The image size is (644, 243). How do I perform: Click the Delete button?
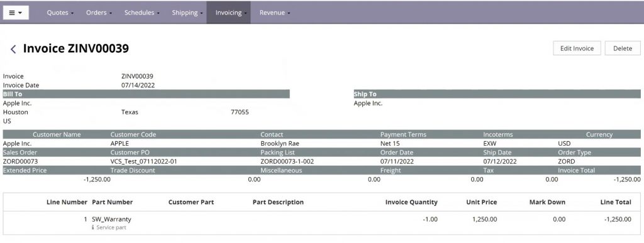coord(623,48)
